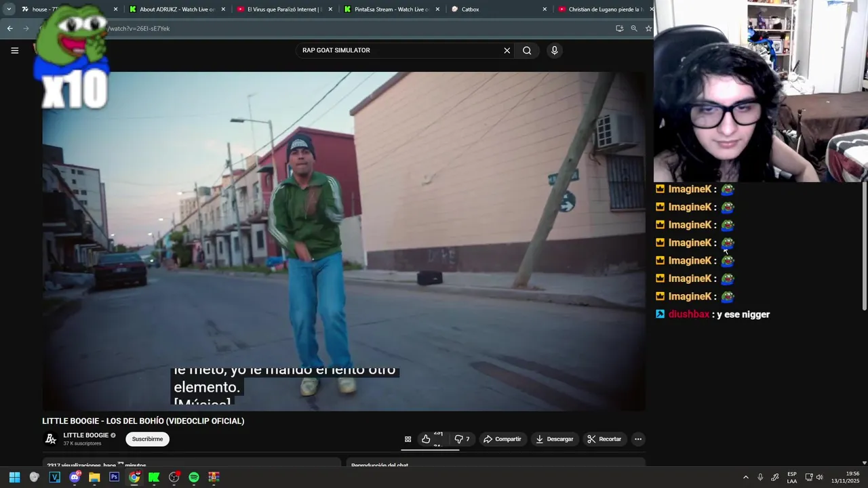Close the About ADRUKZ tab
868x488 pixels.
click(x=223, y=9)
